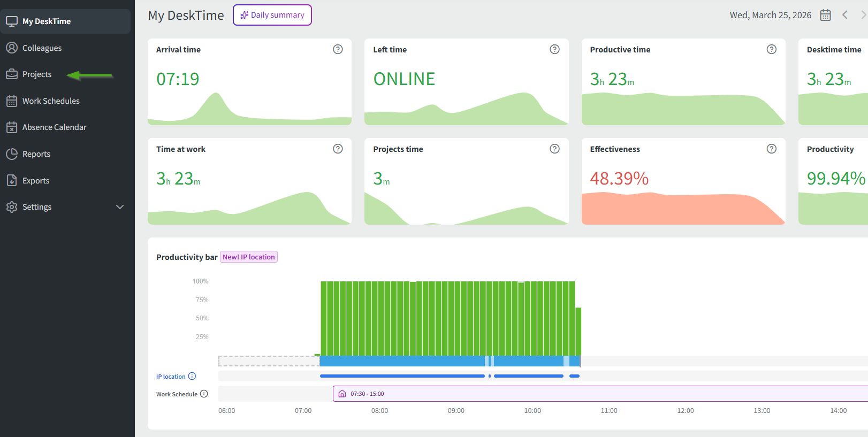Click the New! IP location badge
868x437 pixels.
pyautogui.click(x=249, y=257)
